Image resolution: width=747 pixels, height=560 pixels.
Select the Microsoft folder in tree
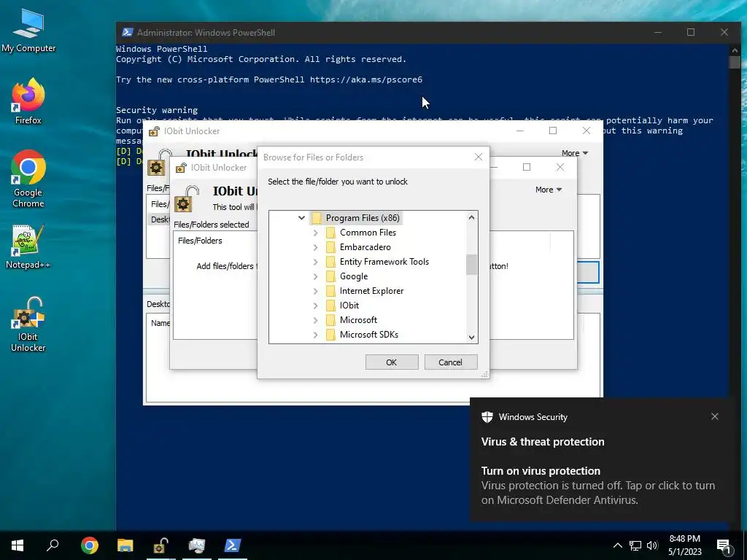coord(358,320)
